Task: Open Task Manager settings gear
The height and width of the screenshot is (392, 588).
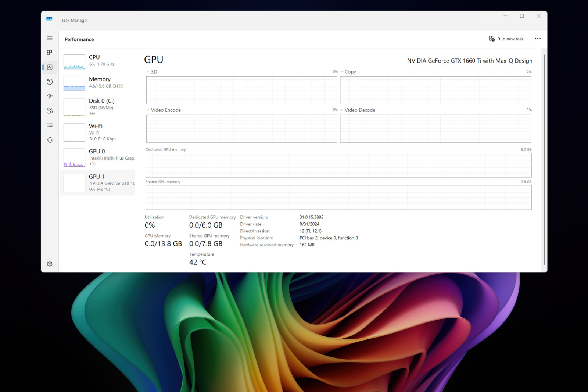Action: click(50, 264)
